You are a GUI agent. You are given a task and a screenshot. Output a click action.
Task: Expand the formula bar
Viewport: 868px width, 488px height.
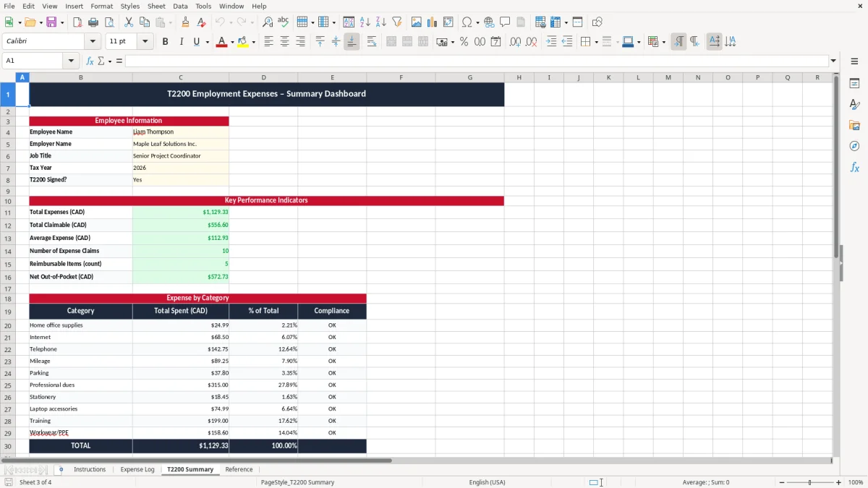[x=833, y=61]
